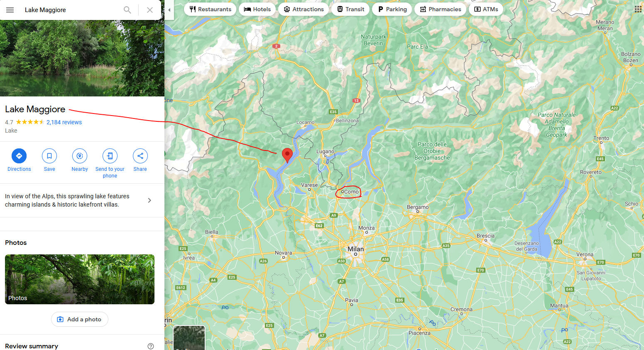
Task: Click the Trento label on map
Action: (x=601, y=138)
